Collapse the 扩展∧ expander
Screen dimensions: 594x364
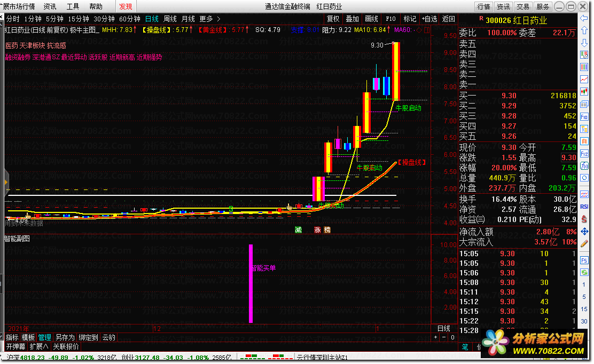[x=39, y=346]
